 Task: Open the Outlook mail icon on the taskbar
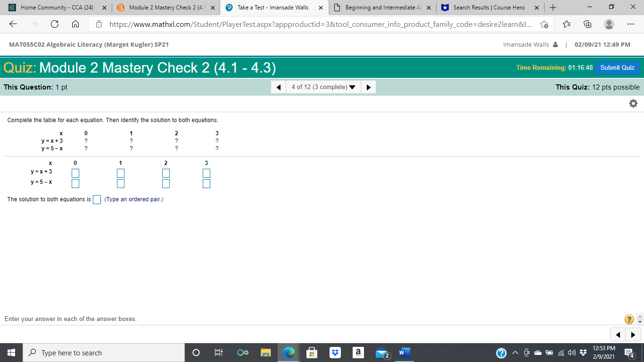(381, 353)
